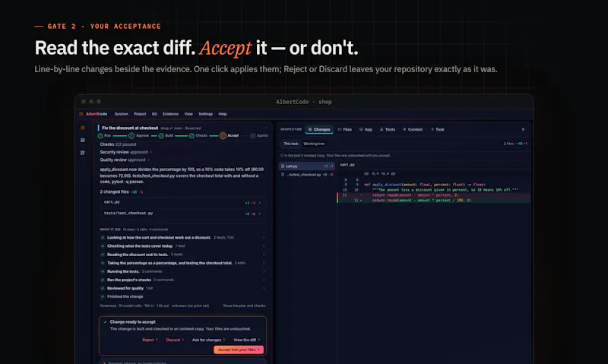Select test_checkout.py in the Inspector file list
The width and height of the screenshot is (608, 364).
(307, 175)
